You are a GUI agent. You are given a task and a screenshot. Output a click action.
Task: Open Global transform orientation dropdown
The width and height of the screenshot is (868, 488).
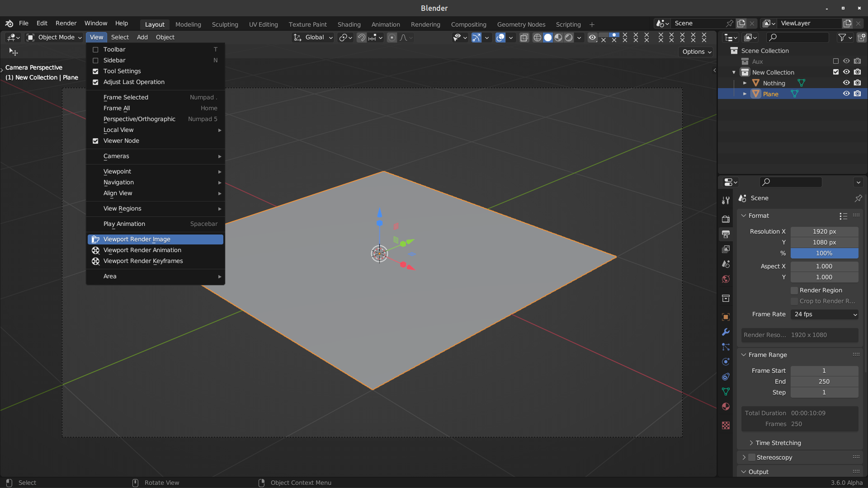(x=313, y=38)
